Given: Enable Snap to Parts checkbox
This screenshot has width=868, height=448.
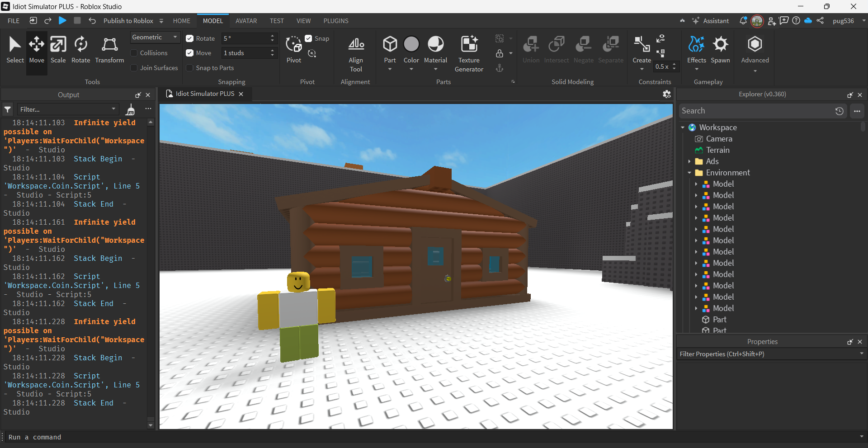Looking at the screenshot, I should click(190, 68).
